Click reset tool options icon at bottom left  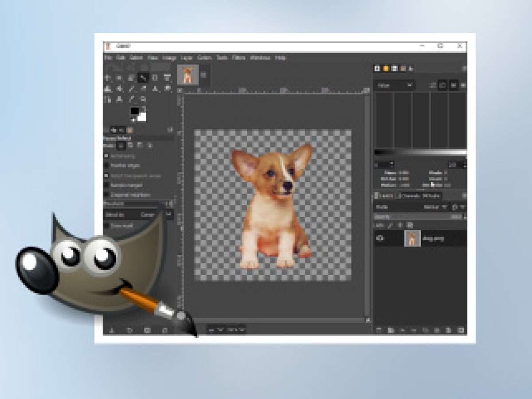tap(164, 330)
